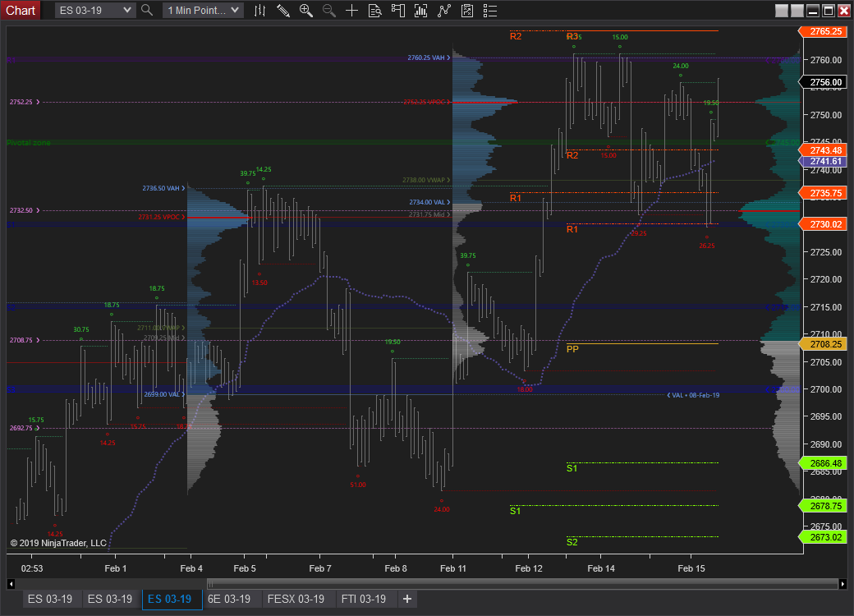Click the 2708.25 pivot price marker
The image size is (854, 616).
coord(823,344)
